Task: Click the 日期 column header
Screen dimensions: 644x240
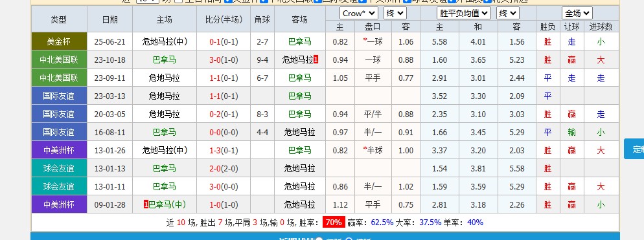Action: (x=109, y=19)
